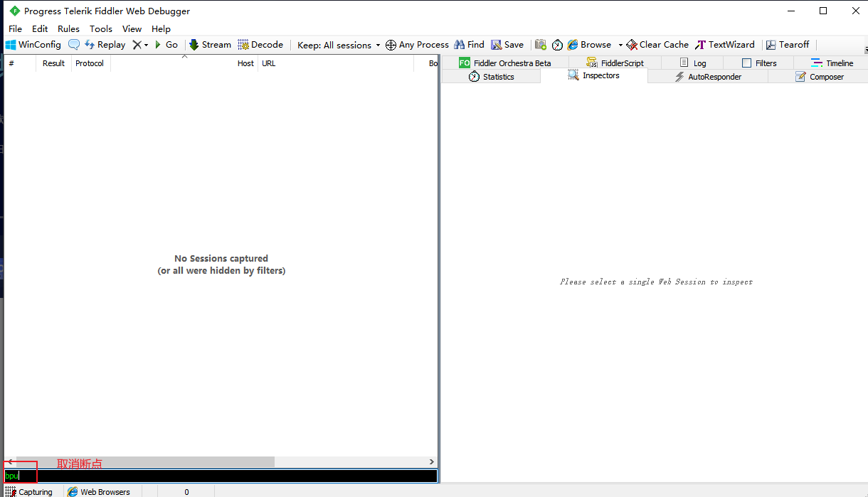Open the Edit menu
The height and width of the screenshot is (497, 868).
40,29
